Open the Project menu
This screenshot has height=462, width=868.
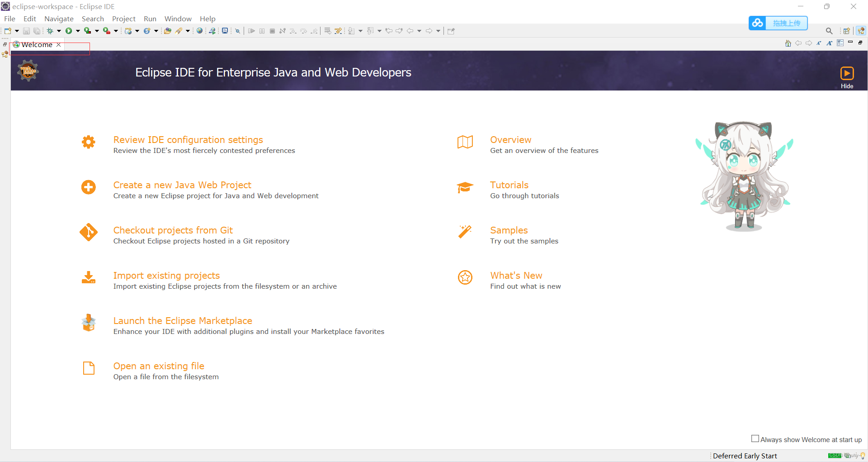(124, 19)
